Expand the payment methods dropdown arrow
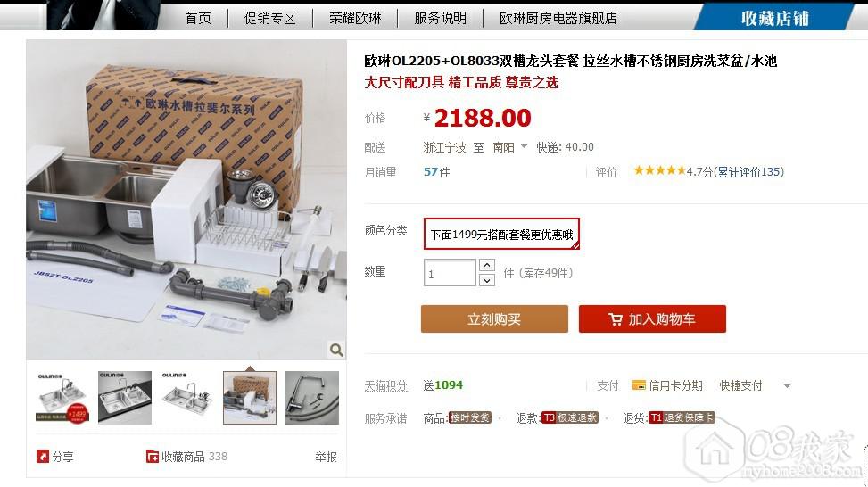 (787, 385)
